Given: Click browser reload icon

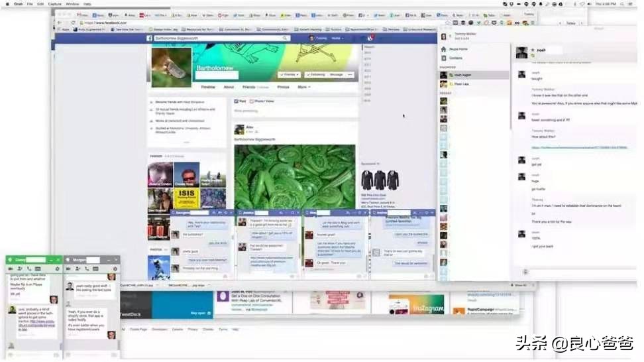Looking at the screenshot, I should point(73,23).
